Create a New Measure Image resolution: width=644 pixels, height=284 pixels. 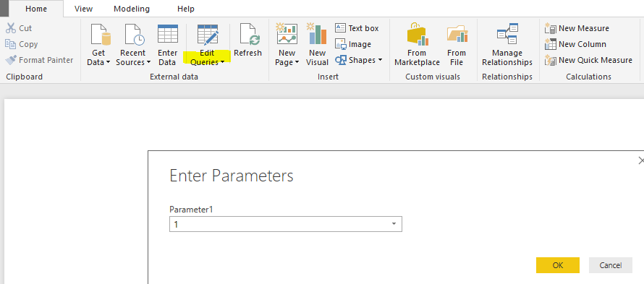click(577, 28)
